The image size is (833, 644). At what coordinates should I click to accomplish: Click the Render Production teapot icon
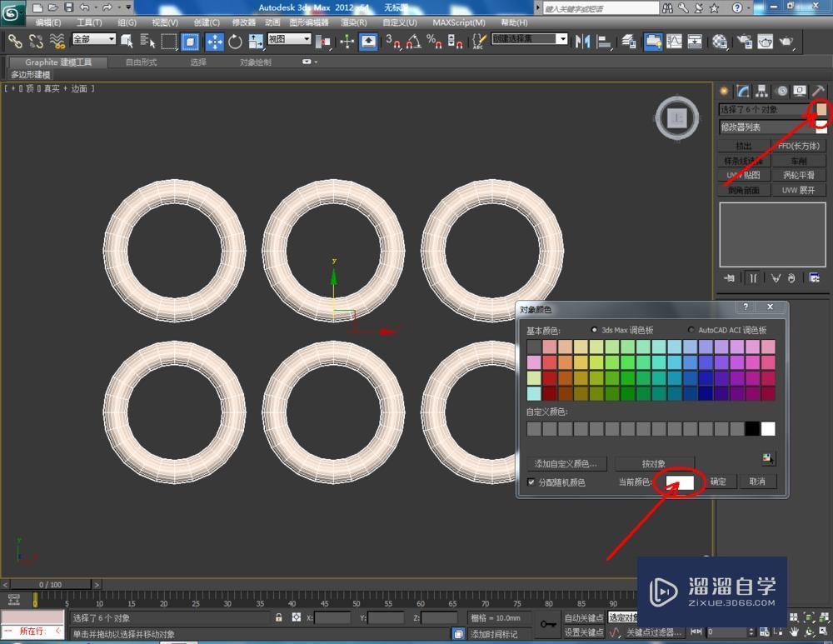coord(785,42)
